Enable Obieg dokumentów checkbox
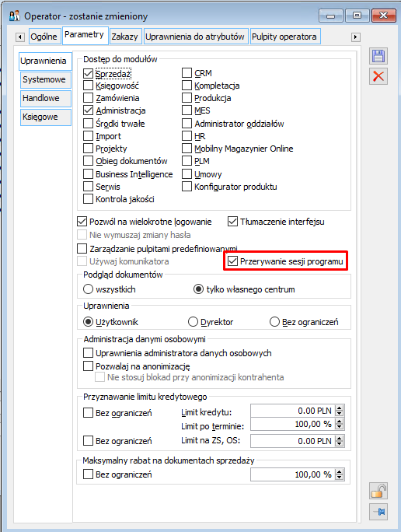The height and width of the screenshot is (532, 401). [88, 161]
